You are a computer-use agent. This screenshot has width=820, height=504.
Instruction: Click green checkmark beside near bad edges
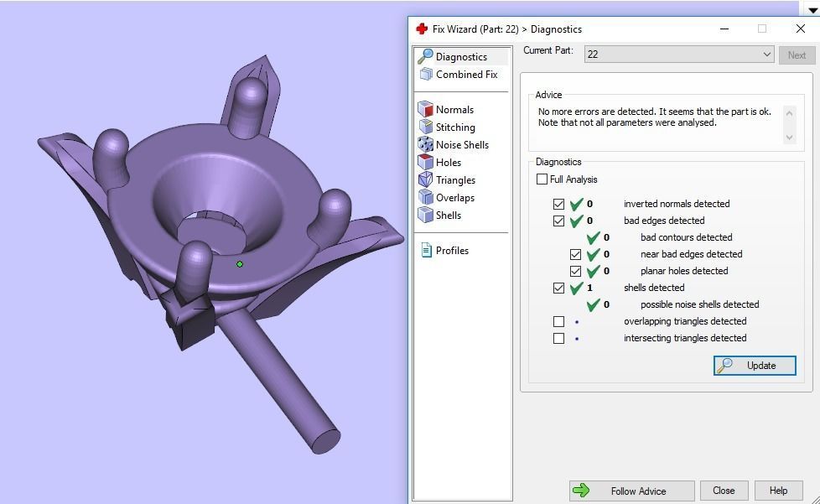coord(593,254)
